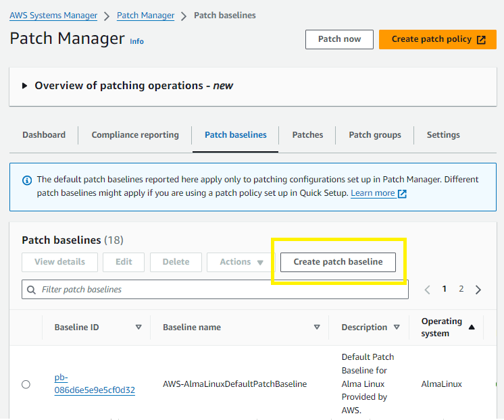Image resolution: width=504 pixels, height=420 pixels.
Task: Go to previous page with left chevron
Action: tap(427, 290)
